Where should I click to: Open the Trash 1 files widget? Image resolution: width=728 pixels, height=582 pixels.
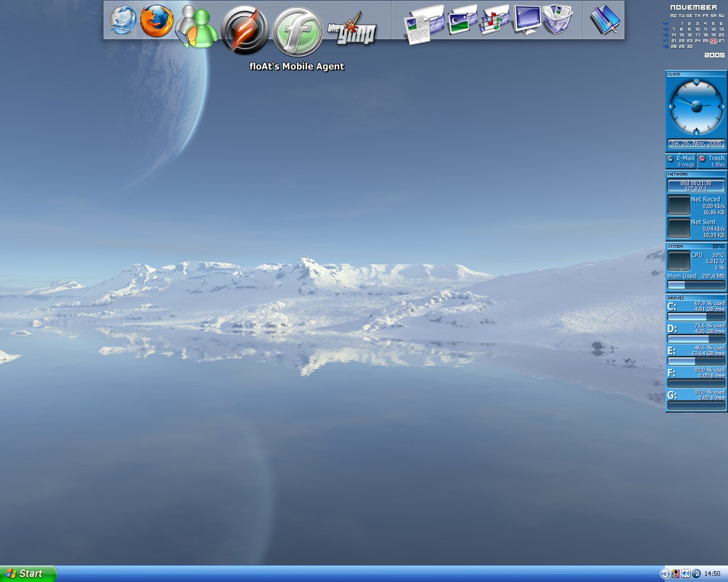pos(712,161)
